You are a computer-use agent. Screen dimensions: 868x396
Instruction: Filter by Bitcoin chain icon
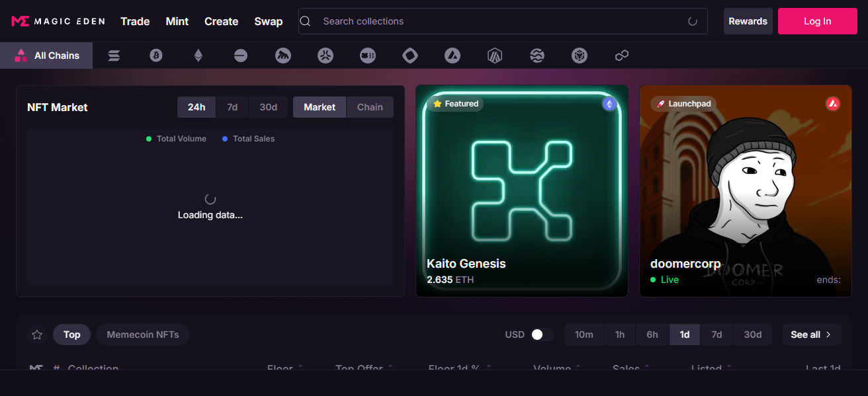[156, 56]
